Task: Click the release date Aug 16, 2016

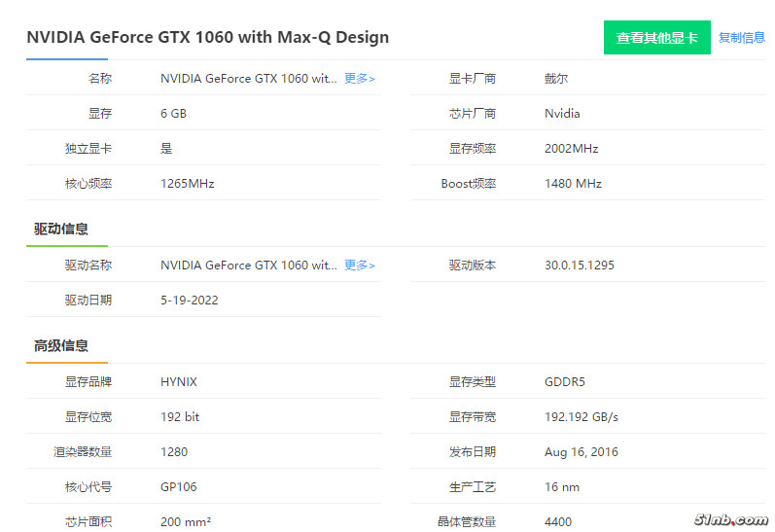Action: pos(581,452)
